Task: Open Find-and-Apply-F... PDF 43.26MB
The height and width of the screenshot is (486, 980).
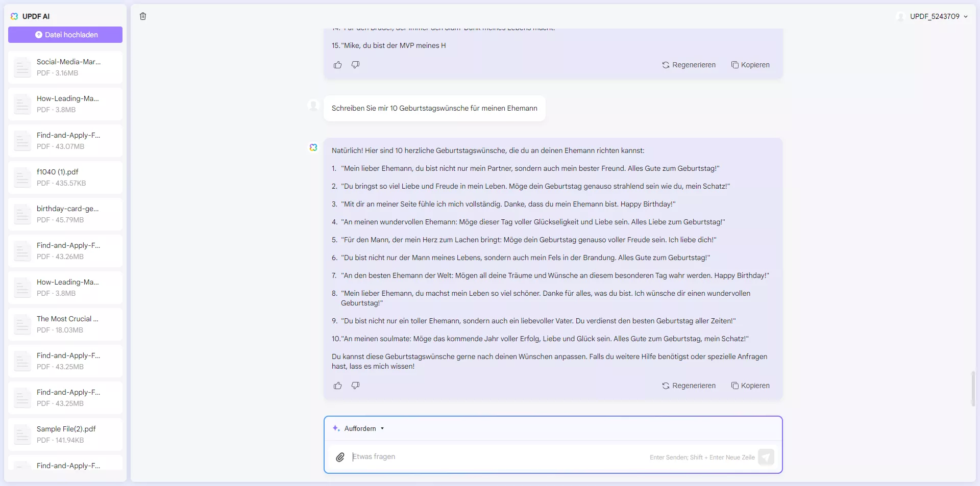Action: [65, 251]
